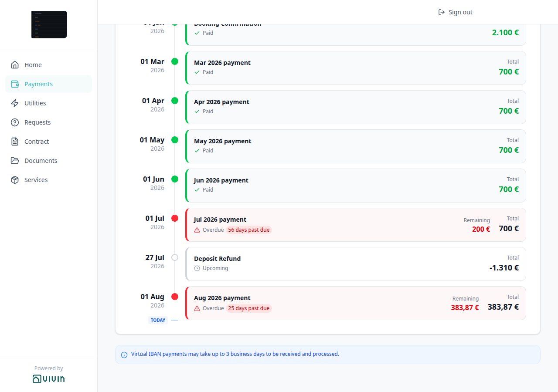The image size is (558, 392).
Task: Click the paid checkmark on Mar 2026 payment
Action: (197, 72)
